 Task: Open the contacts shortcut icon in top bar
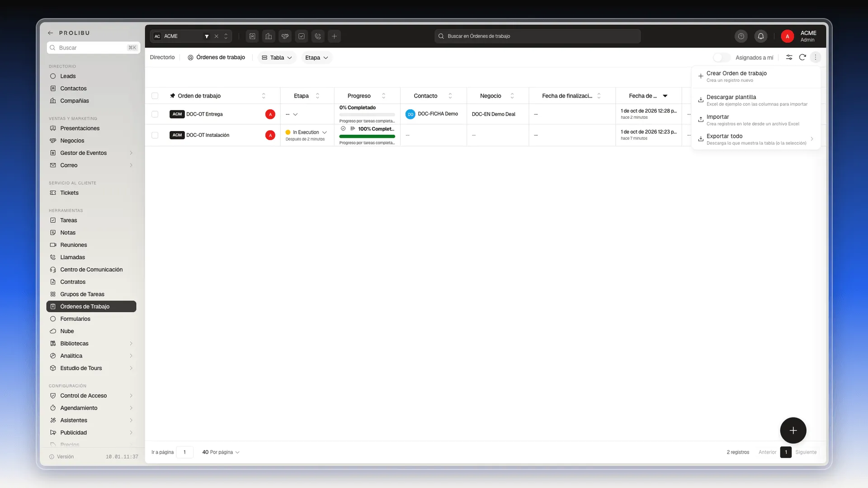point(252,36)
